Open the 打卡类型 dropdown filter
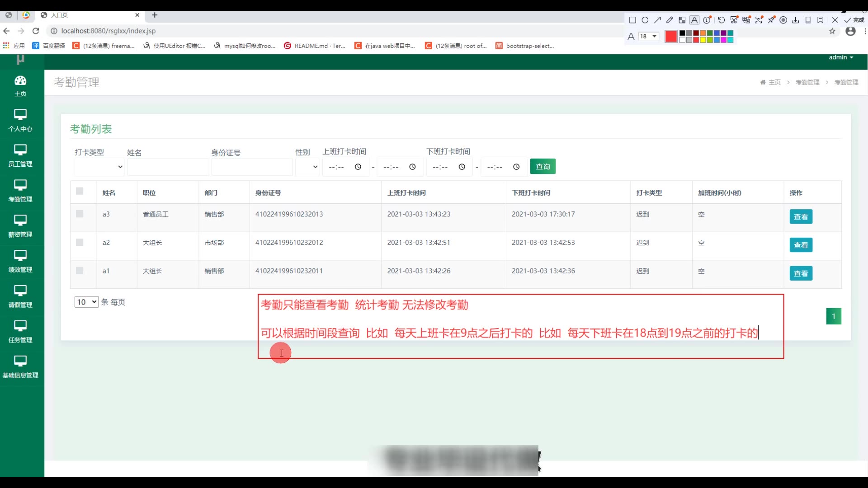The width and height of the screenshot is (868, 488). point(99,167)
